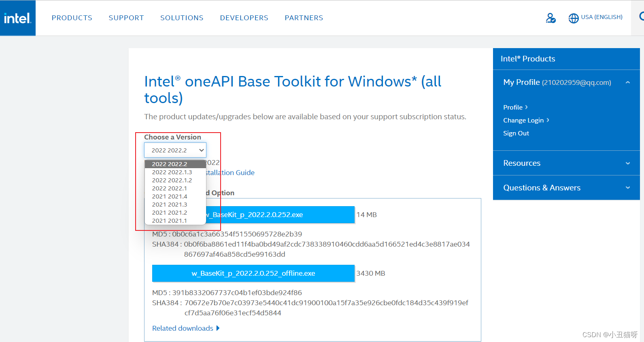Image resolution: width=644 pixels, height=342 pixels.
Task: Select version 2022 2022.1.2
Action: coord(175,180)
